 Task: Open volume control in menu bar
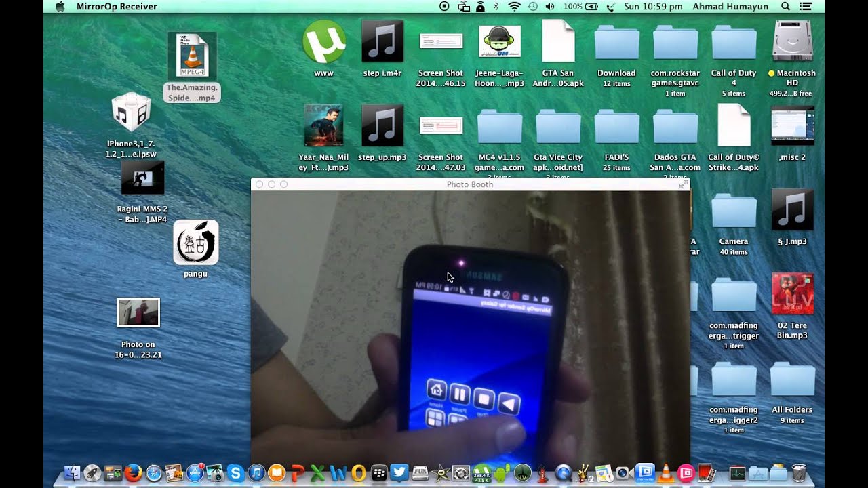tap(549, 6)
